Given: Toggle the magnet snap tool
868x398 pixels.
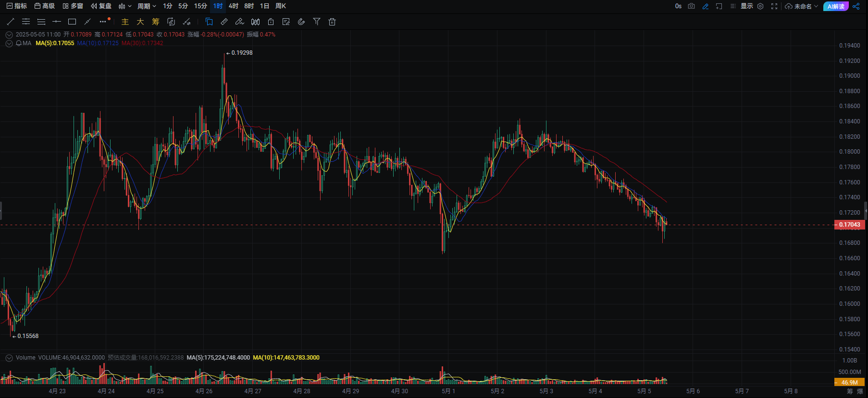Looking at the screenshot, I should pyautogui.click(x=301, y=22).
